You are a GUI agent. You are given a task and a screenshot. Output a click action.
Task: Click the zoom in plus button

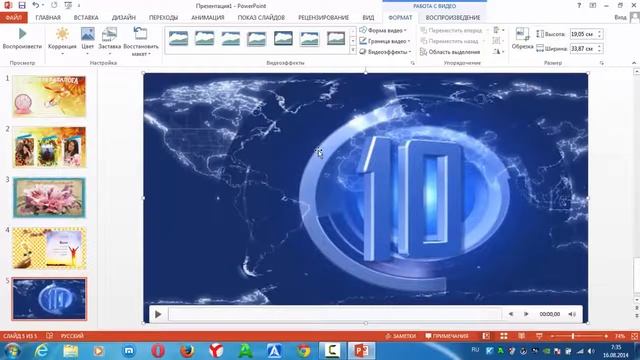pyautogui.click(x=606, y=336)
